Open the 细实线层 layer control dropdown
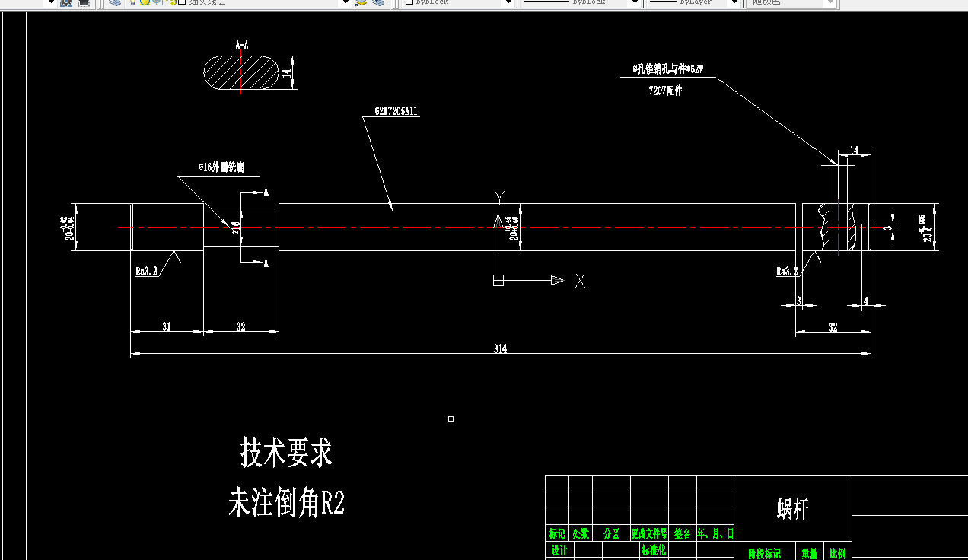 point(345,4)
